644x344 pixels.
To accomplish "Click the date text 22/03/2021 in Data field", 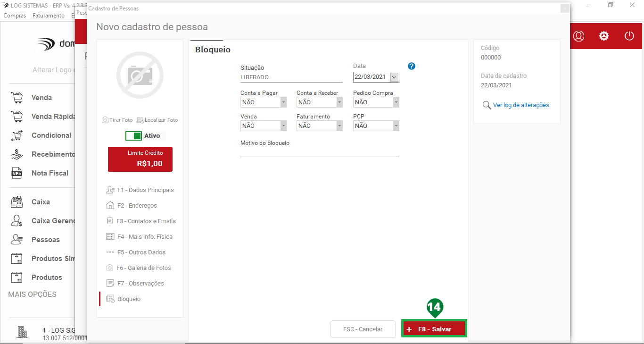I will click(371, 77).
